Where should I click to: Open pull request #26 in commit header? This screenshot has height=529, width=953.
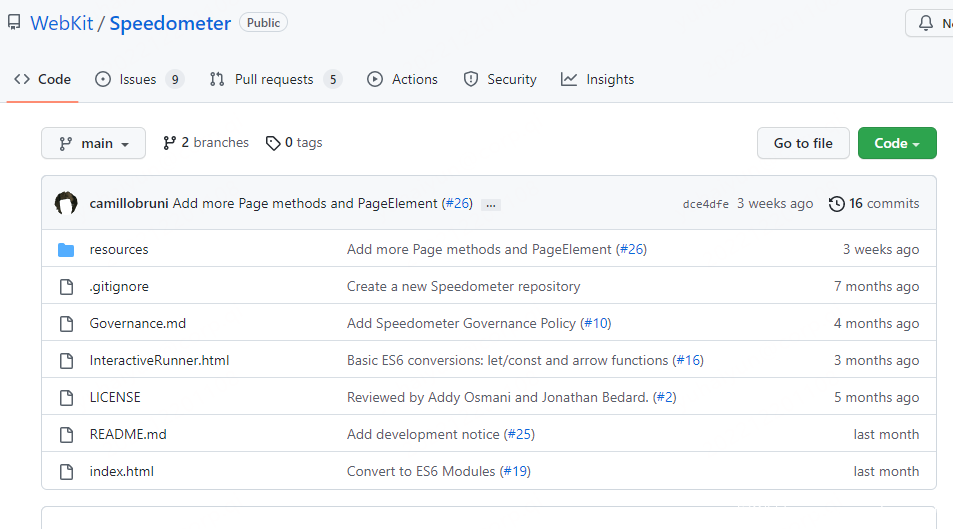point(458,203)
